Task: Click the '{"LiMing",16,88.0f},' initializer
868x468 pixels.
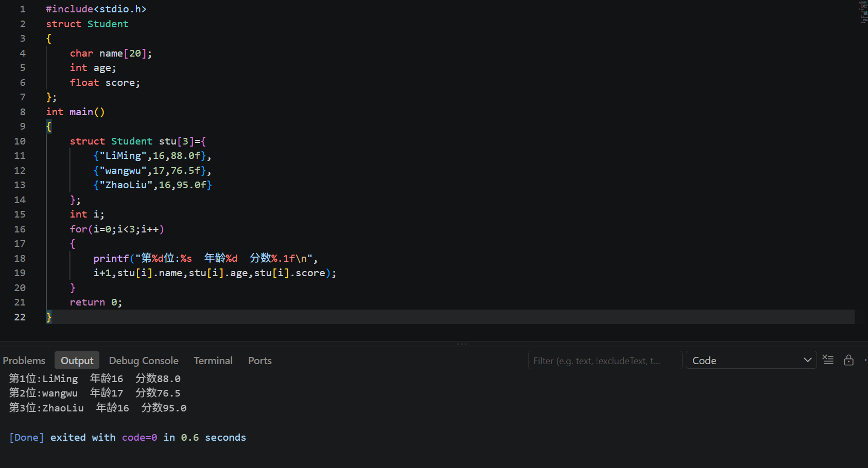Action: pos(152,155)
